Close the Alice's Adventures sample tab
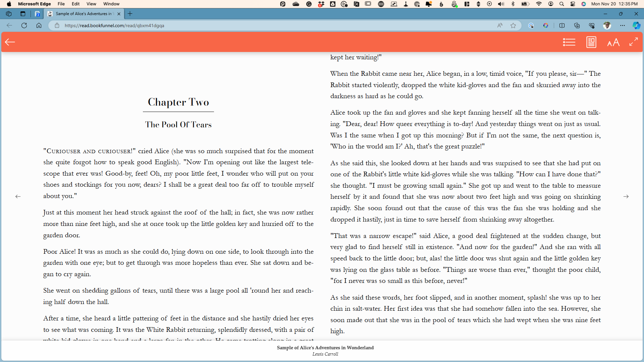Screen dimensions: 644x362 (119, 14)
